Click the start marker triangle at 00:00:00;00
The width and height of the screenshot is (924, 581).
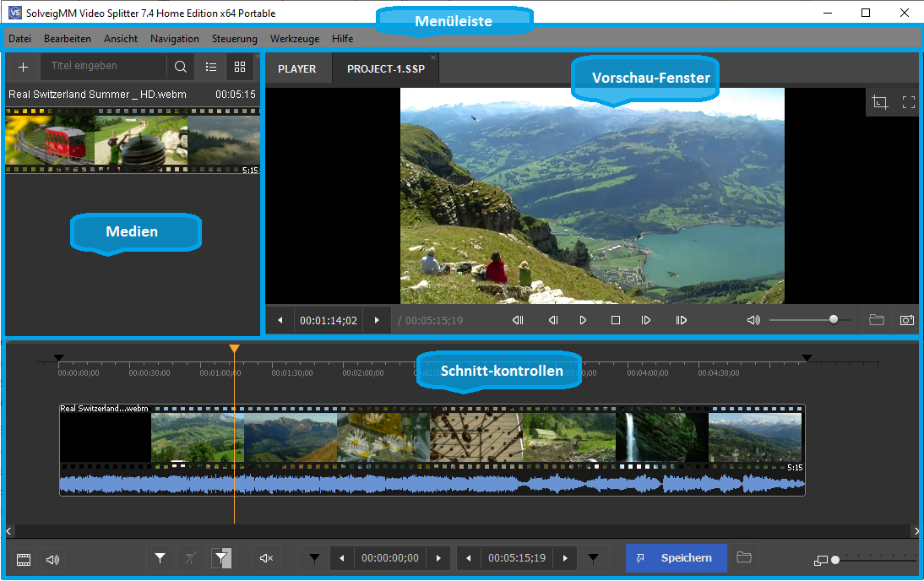(x=58, y=358)
